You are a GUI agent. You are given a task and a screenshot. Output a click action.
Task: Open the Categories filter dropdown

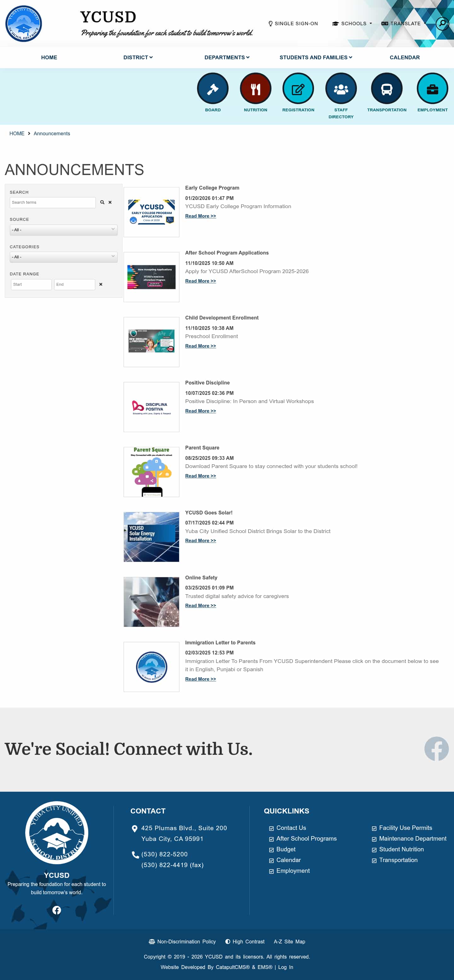point(63,257)
